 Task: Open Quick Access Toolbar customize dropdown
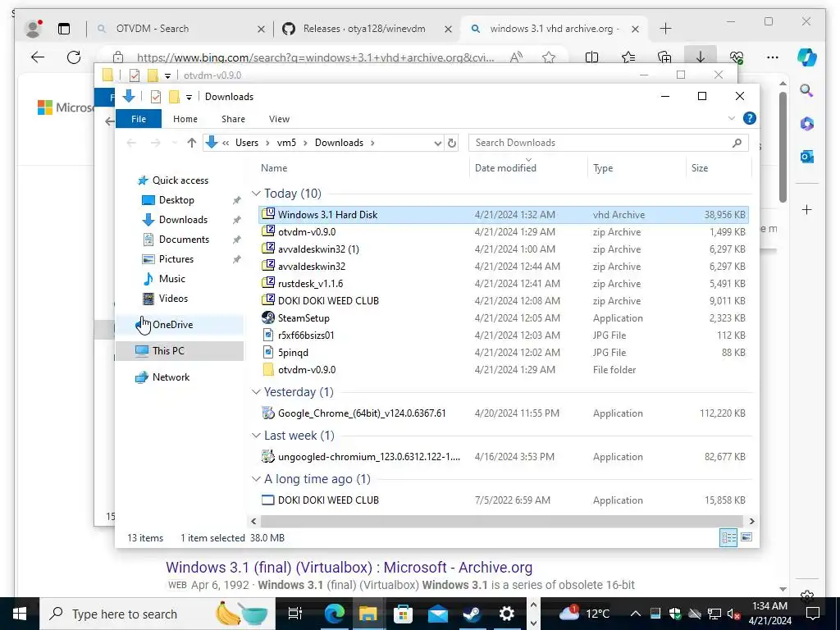tap(189, 97)
